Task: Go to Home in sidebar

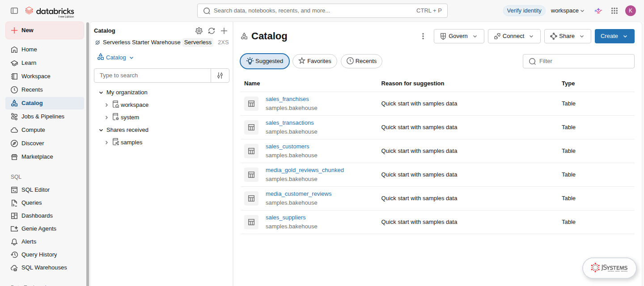Action: [x=45, y=50]
